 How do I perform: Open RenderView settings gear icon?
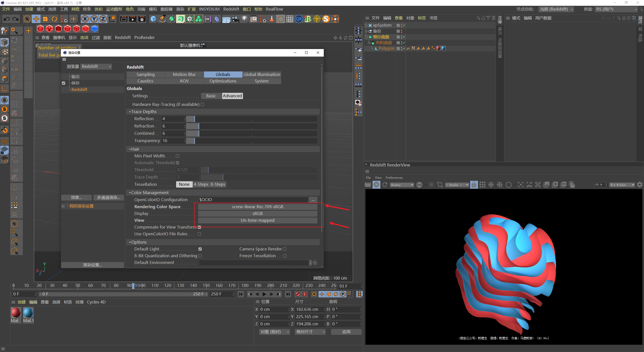point(640,185)
